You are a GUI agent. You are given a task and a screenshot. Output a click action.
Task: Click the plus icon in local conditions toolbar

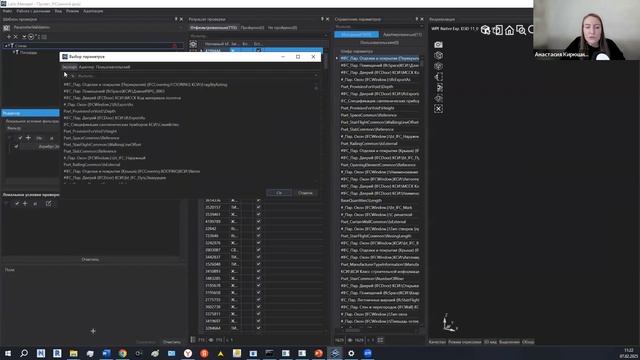[x=25, y=203]
